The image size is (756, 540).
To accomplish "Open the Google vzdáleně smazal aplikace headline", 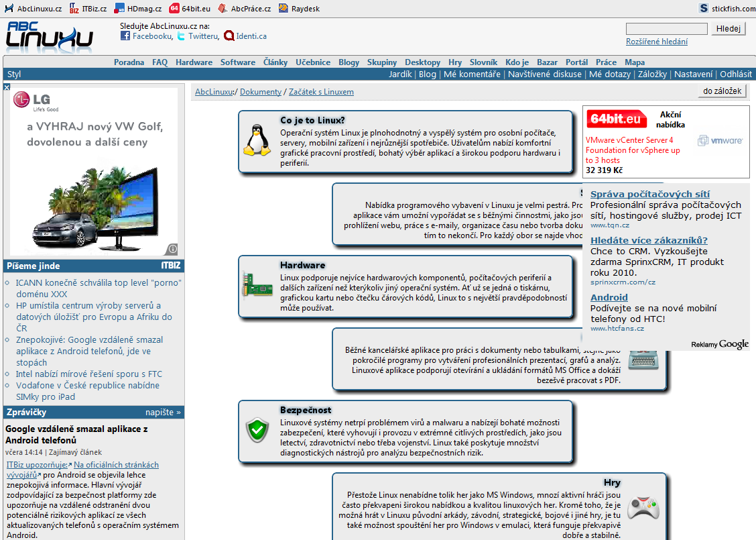I will pos(76,434).
